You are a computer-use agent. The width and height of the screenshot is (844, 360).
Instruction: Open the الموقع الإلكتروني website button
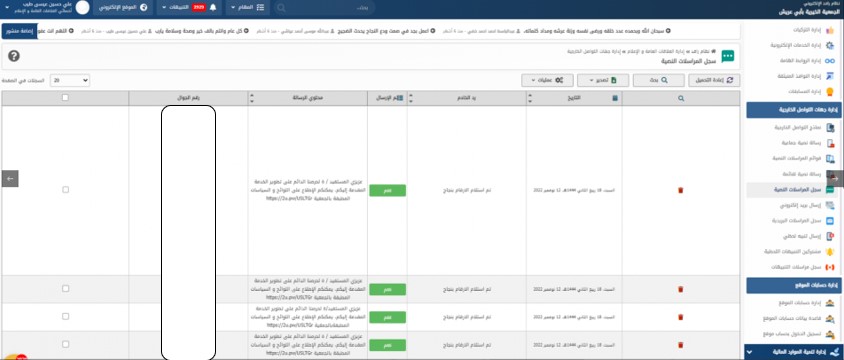[123, 8]
